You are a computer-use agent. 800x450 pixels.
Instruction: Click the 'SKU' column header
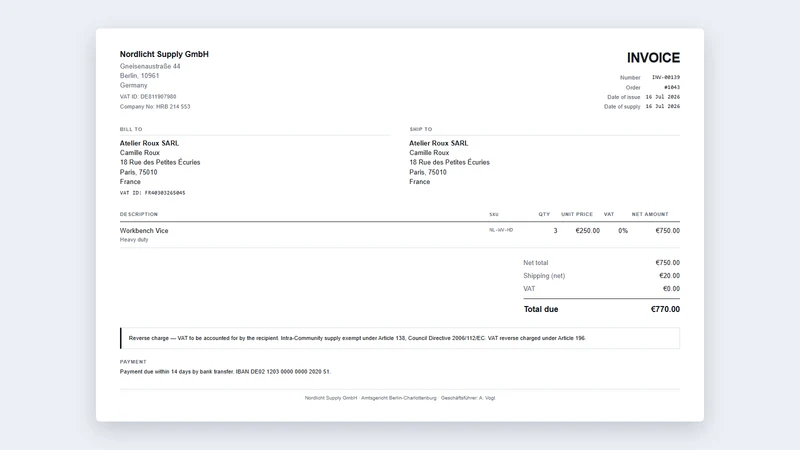[x=494, y=214]
